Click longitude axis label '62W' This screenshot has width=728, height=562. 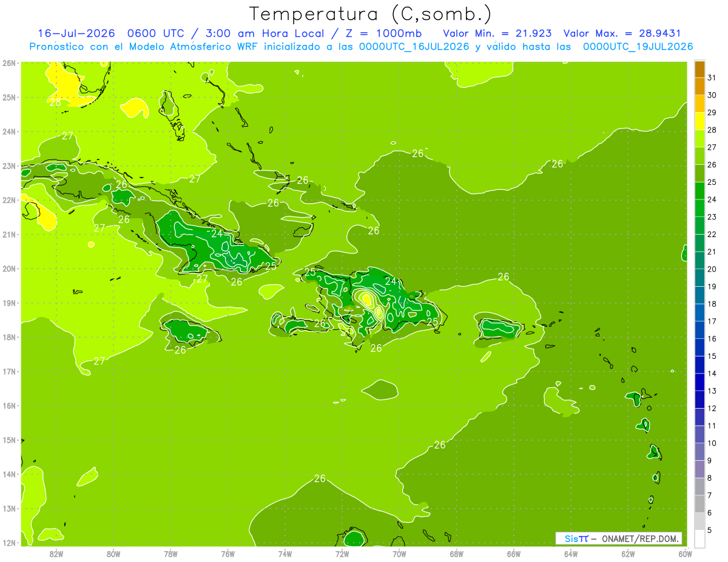(628, 554)
